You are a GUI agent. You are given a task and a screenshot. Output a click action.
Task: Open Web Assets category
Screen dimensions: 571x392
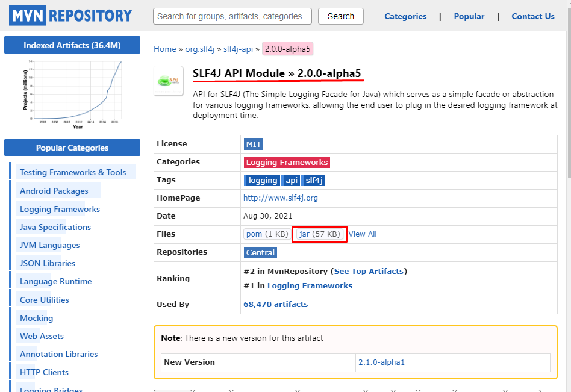point(42,336)
